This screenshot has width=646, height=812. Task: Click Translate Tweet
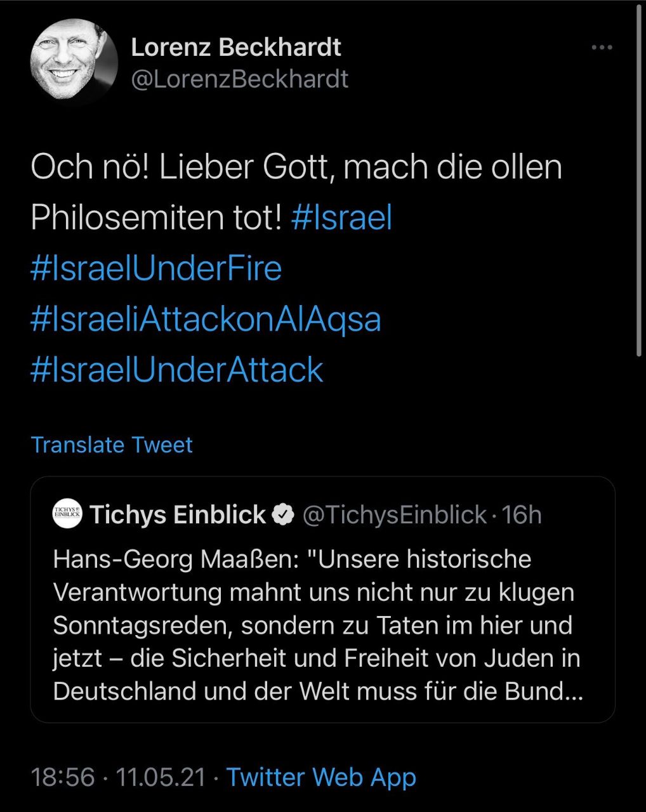(112, 445)
